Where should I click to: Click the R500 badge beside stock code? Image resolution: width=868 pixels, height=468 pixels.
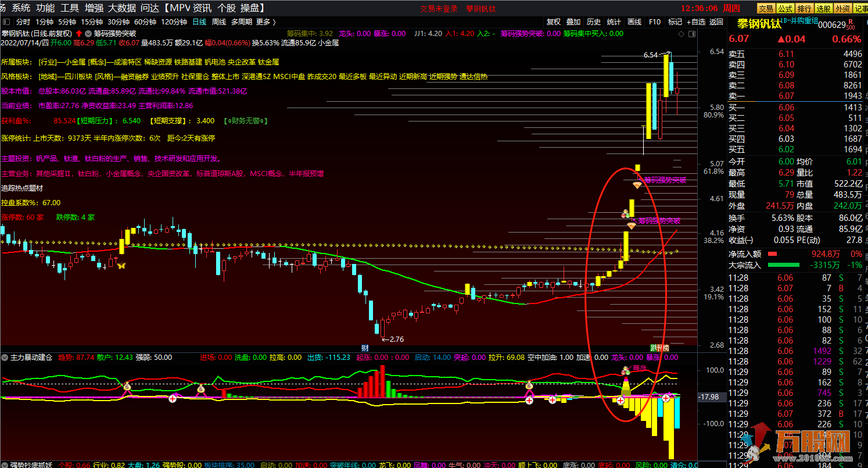click(850, 24)
